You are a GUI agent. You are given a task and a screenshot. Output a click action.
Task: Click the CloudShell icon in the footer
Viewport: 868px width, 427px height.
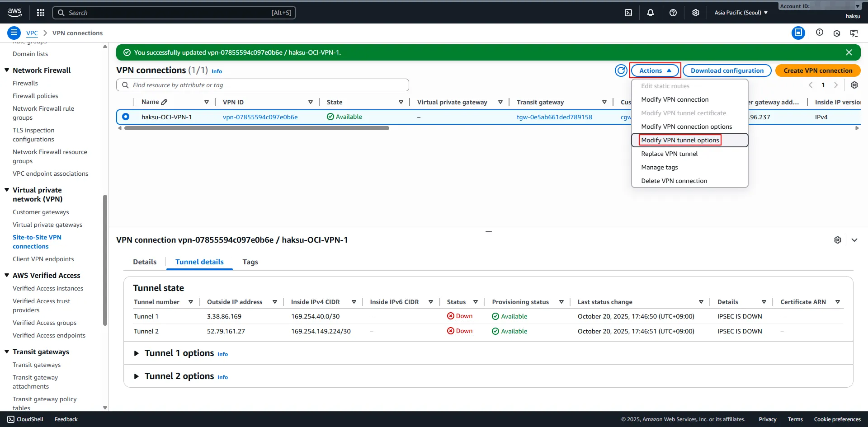pyautogui.click(x=11, y=419)
